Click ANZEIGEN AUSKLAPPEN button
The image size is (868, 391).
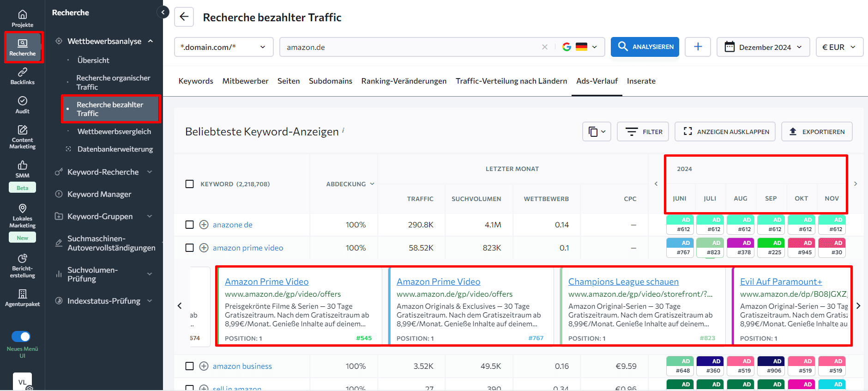725,132
